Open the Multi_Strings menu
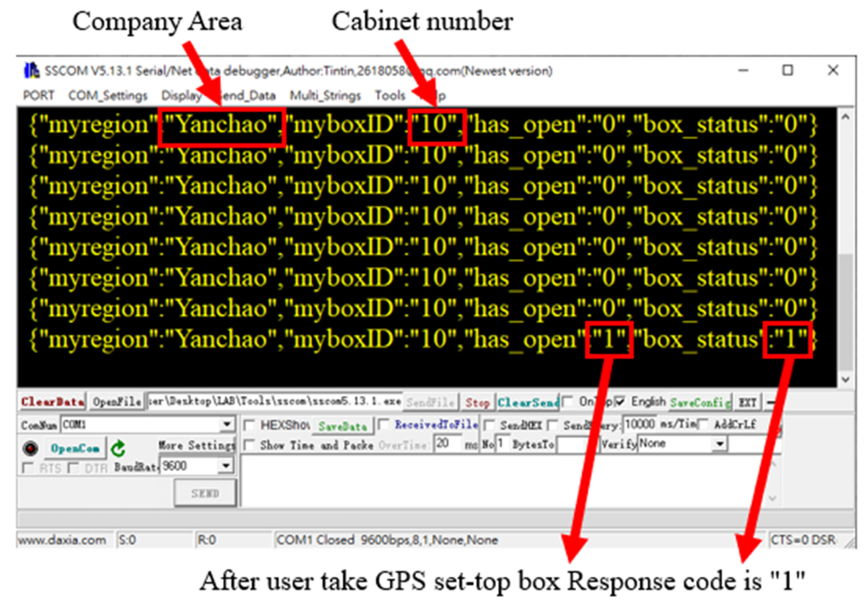 (x=325, y=96)
